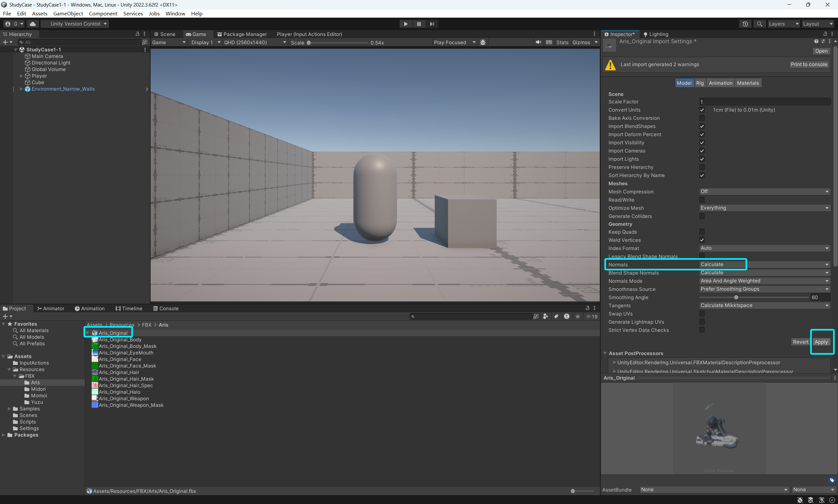Image resolution: width=838 pixels, height=504 pixels.
Task: Click the Apply button
Action: point(821,342)
